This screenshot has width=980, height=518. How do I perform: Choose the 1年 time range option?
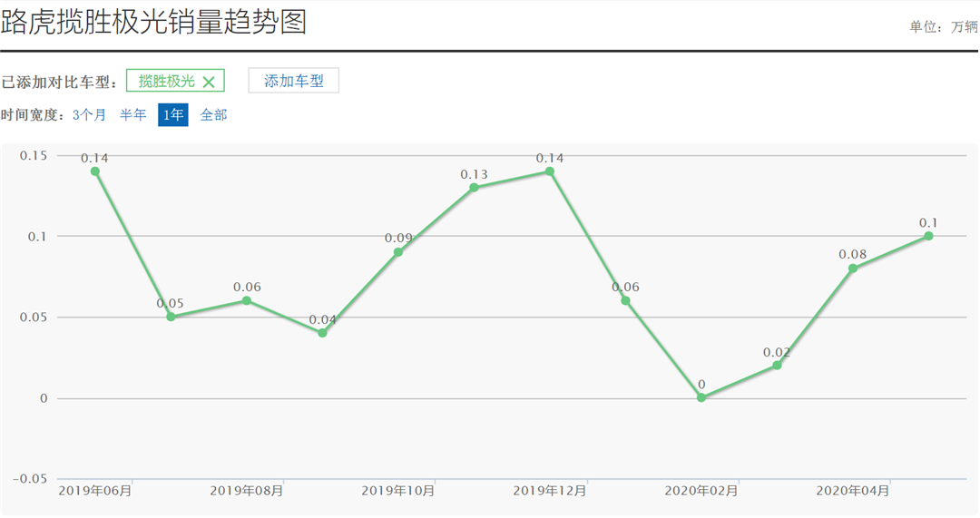click(172, 115)
